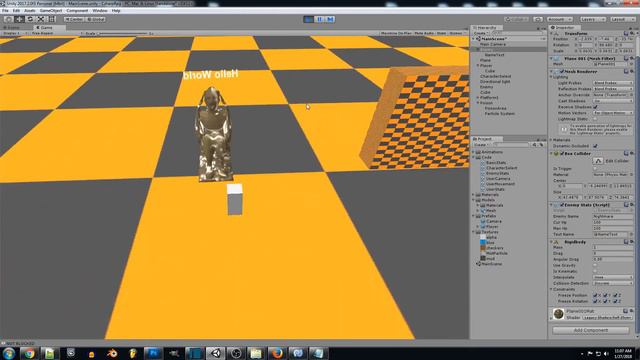Disable the Box Collider component checkbox
Image resolution: width=640 pixels, height=360 pixels.
tap(562, 153)
